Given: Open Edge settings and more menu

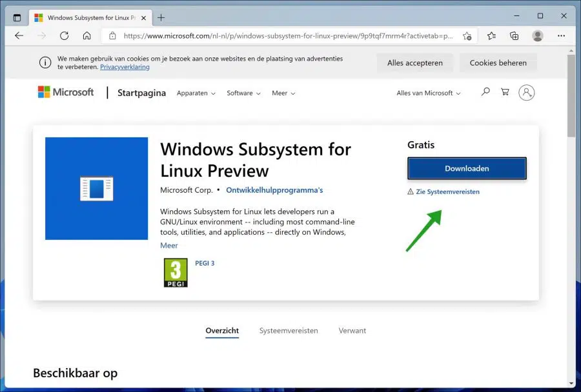Looking at the screenshot, I should click(561, 36).
